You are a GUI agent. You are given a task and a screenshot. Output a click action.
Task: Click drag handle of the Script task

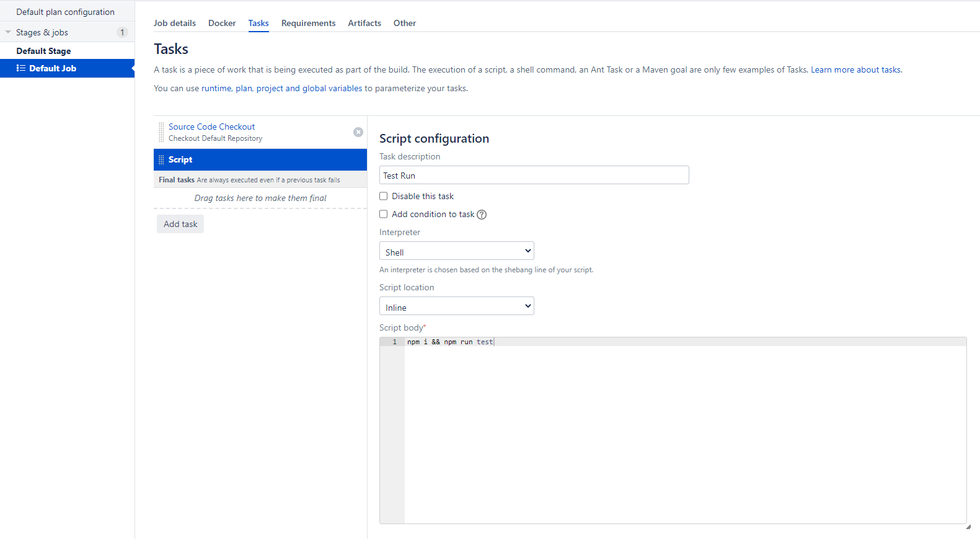[x=161, y=160]
